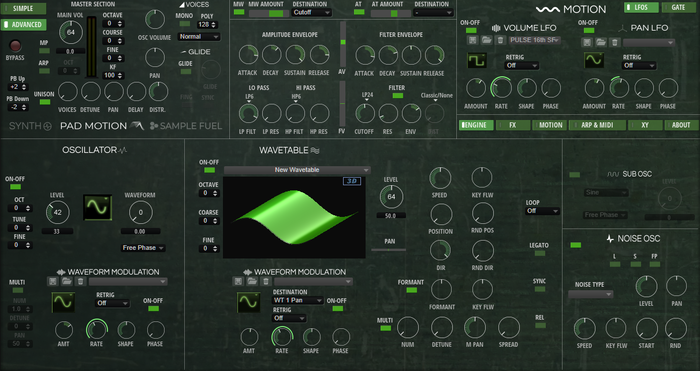The width and height of the screenshot is (700, 371).
Task: Click the master Octave stepper
Action: [x=112, y=24]
